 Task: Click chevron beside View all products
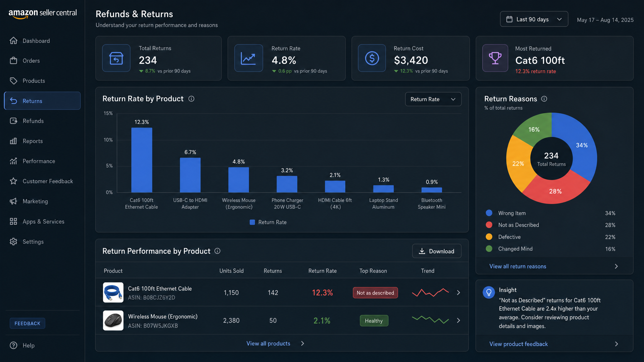click(x=303, y=343)
